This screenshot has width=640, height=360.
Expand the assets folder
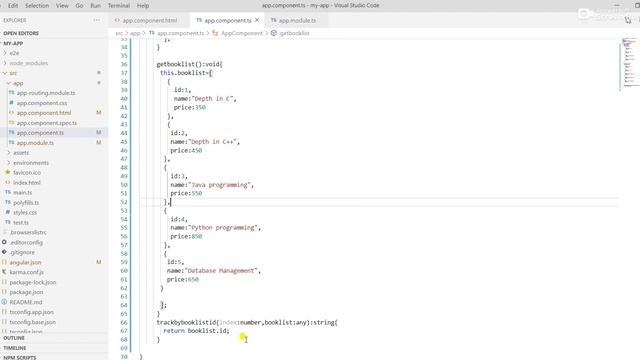point(9,153)
